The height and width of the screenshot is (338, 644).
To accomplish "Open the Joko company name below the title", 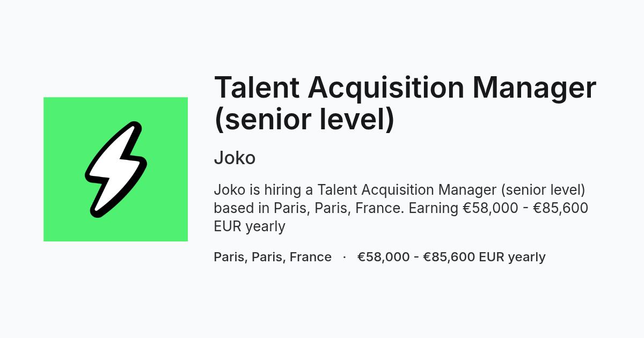I will click(235, 158).
